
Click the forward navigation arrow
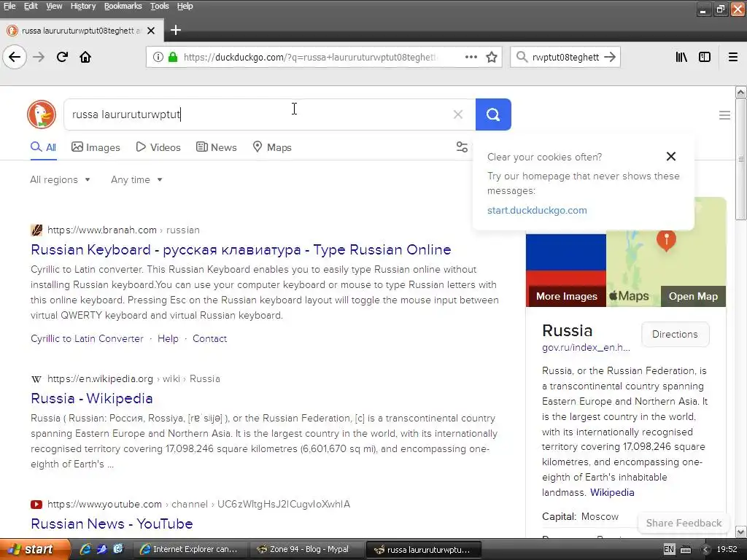(x=39, y=57)
